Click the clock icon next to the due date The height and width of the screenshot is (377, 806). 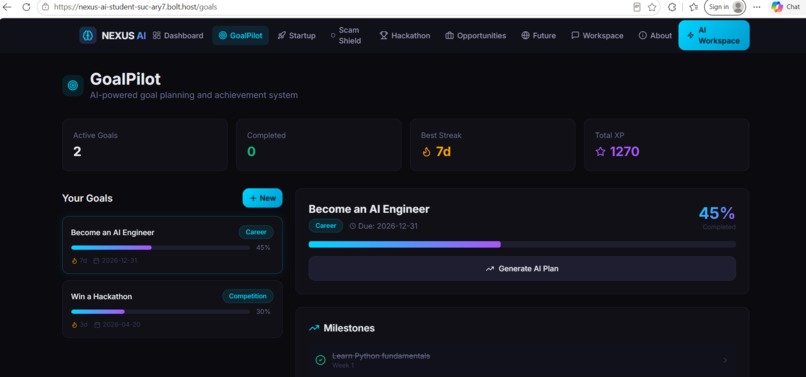tap(353, 226)
